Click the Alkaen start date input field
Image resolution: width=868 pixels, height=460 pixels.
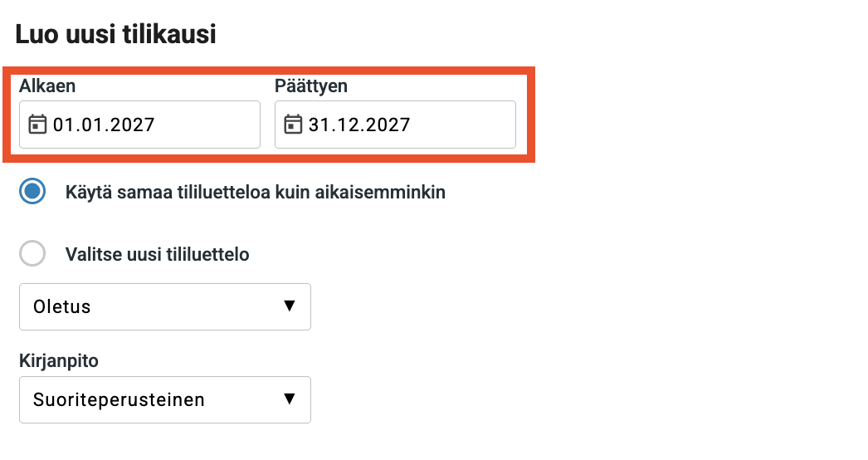point(199,125)
